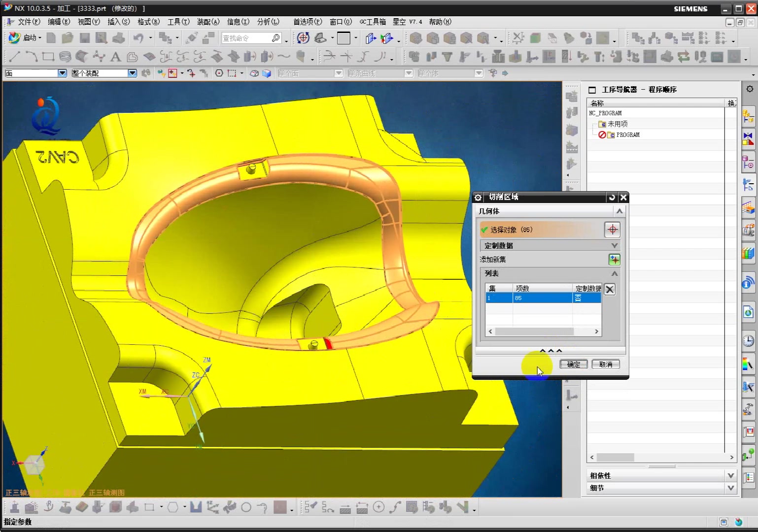758x532 pixels.
Task: Open the 分析(L) menu
Action: (x=268, y=22)
